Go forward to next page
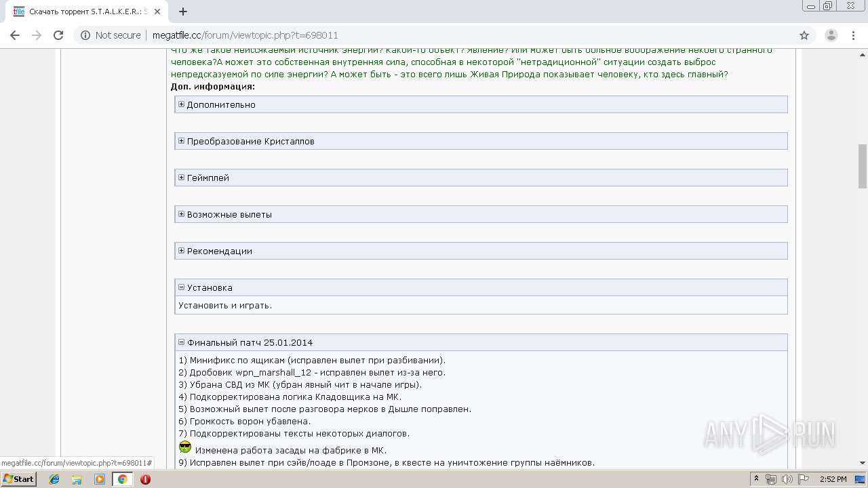Viewport: 868px width, 488px height. [x=37, y=35]
